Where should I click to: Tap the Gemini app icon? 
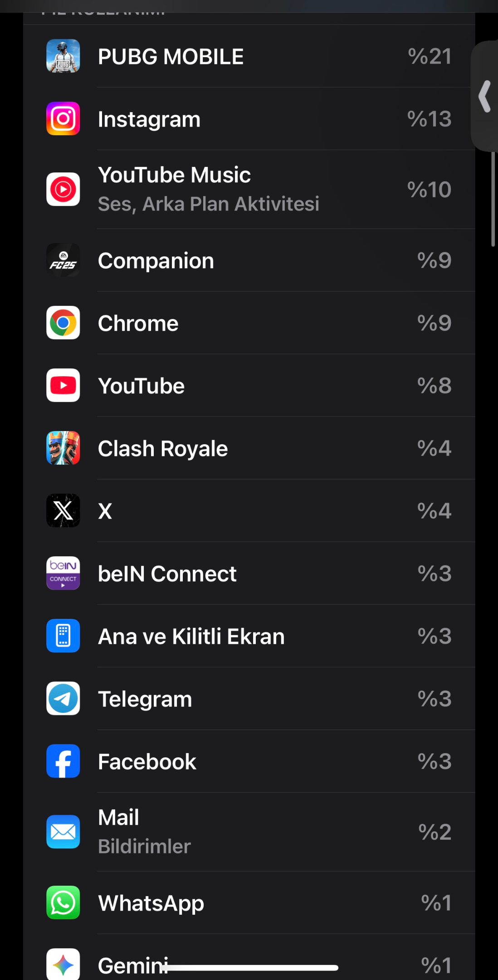(63, 964)
